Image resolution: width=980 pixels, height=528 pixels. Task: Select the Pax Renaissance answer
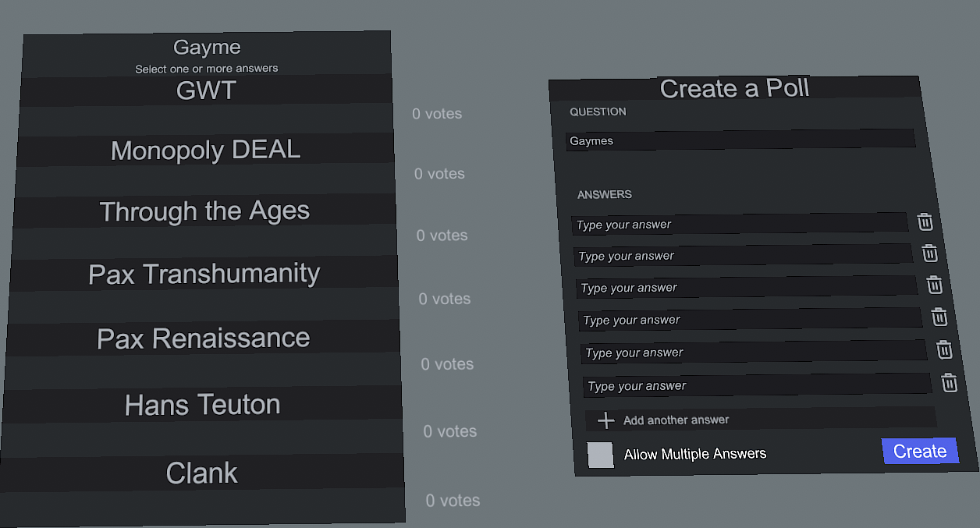[x=203, y=338]
